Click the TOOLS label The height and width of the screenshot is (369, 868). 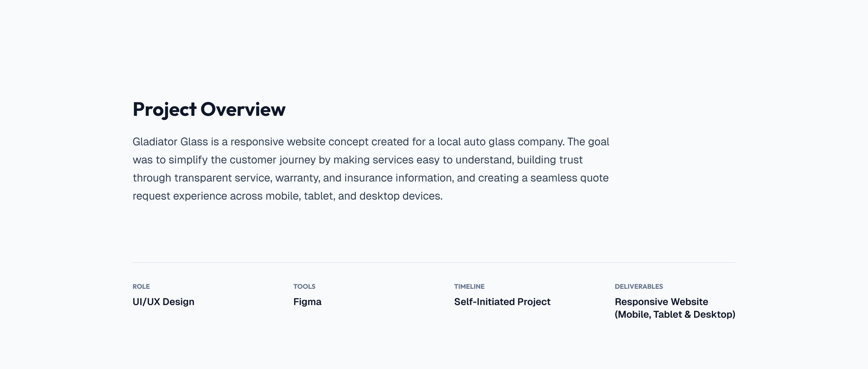pos(304,286)
